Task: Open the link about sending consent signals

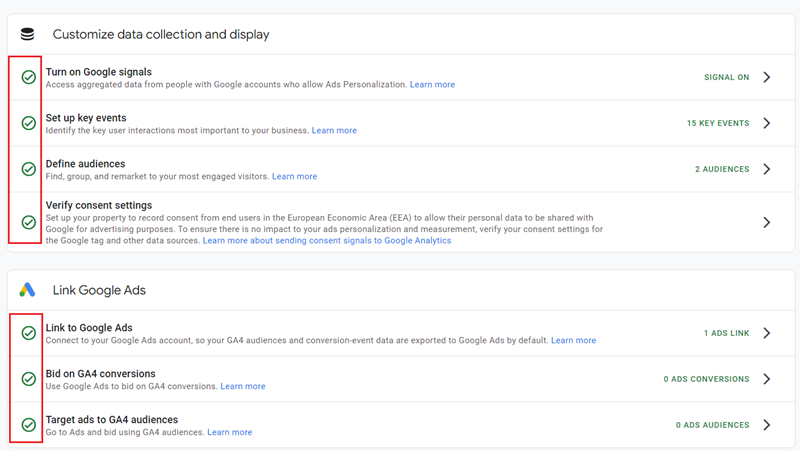Action: pos(327,240)
